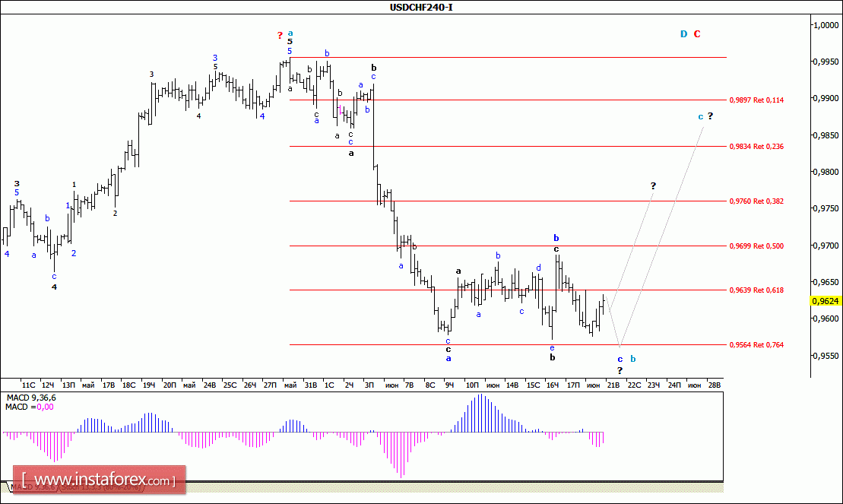The width and height of the screenshot is (843, 504).
Task: Select the red question mark at the chart peak
Action: 280,36
